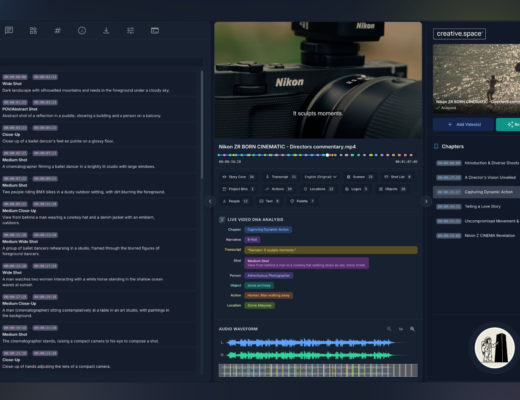Image resolution: width=520 pixels, height=400 pixels.
Task: Select the Medium Close-Up cowboy hat entry
Action: coord(99,213)
